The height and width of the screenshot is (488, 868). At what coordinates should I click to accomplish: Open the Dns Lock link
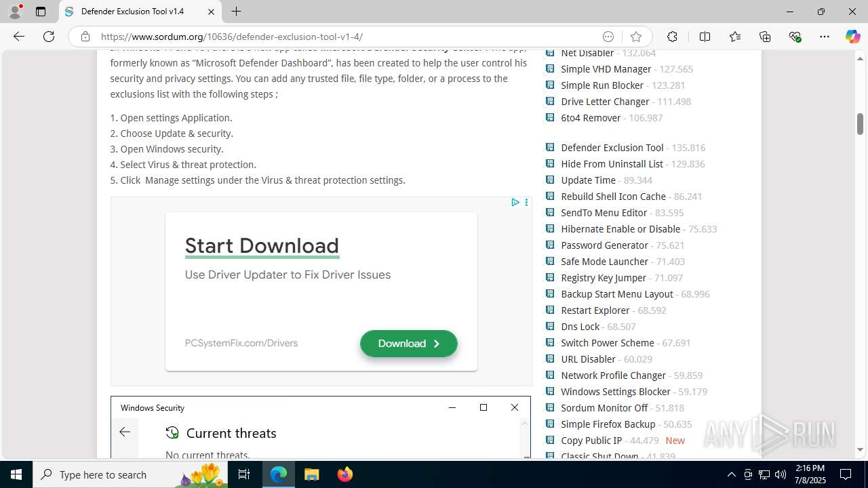pos(580,327)
